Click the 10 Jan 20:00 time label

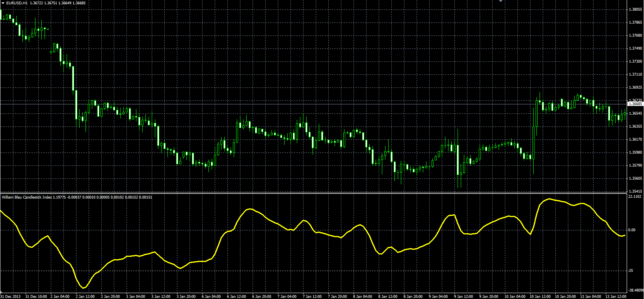point(565,297)
